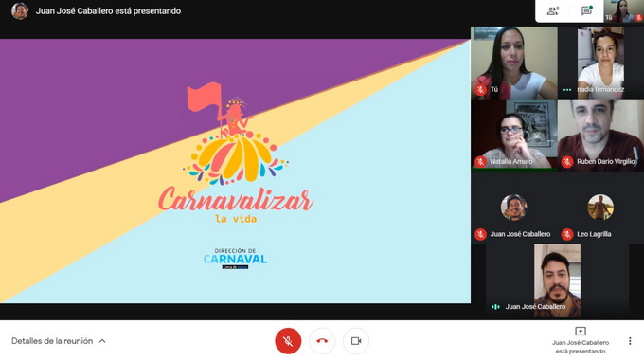The height and width of the screenshot is (362, 644).
Task: Click muted mic icon beside Natalia Amaro
Action: (480, 161)
